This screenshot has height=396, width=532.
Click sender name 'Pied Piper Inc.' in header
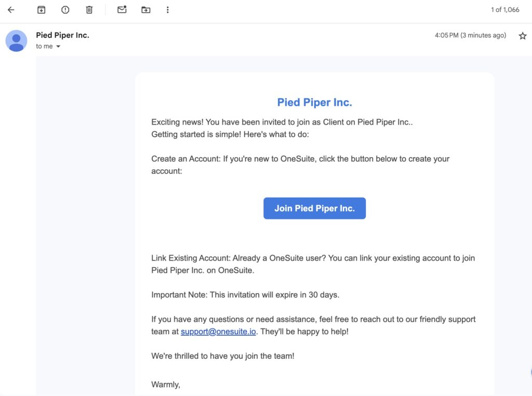click(x=62, y=35)
